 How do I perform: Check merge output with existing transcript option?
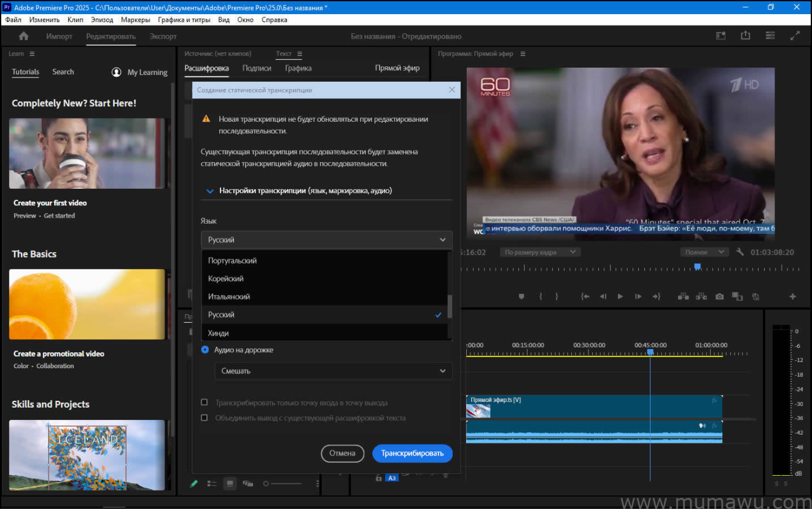[x=205, y=417]
